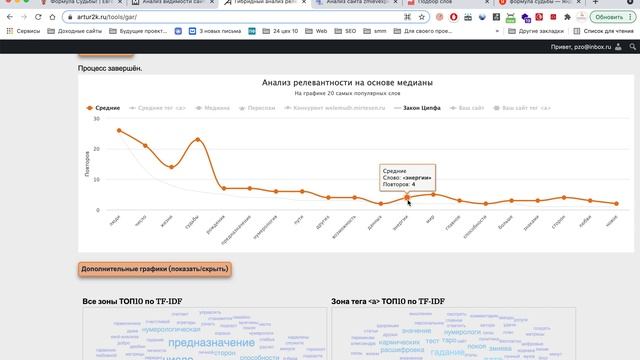Toggle the Закон Ципфа series
Screen dimensions: 640x360
tap(417, 108)
